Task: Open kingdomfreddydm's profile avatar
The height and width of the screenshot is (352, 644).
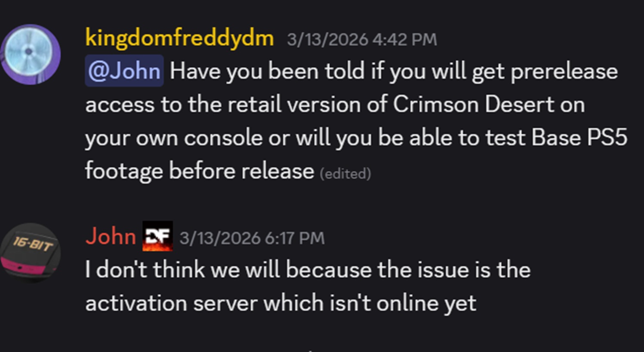Action: coord(30,54)
